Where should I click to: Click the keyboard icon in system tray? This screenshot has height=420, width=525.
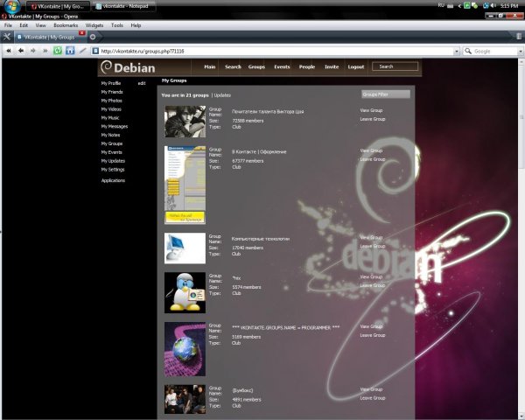click(451, 6)
